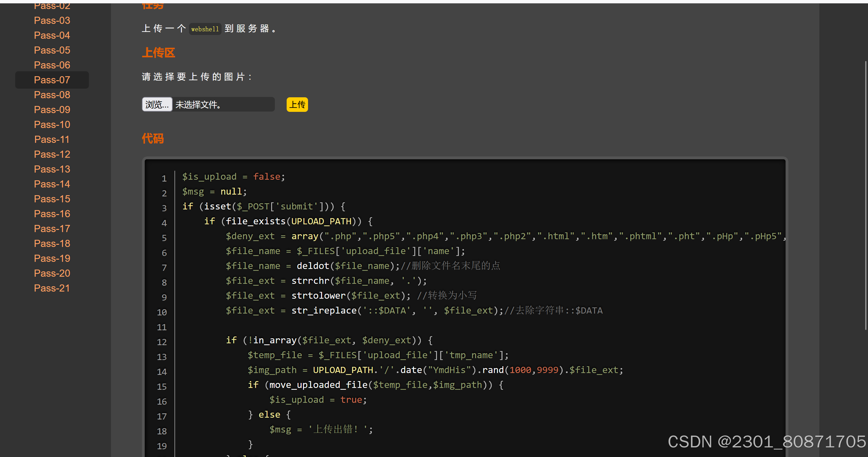Click Pass-21 at sidebar bottom

click(x=52, y=288)
